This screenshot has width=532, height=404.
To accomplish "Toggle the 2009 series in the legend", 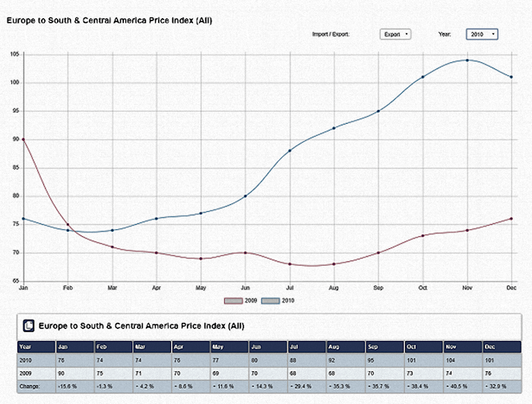I will [236, 301].
